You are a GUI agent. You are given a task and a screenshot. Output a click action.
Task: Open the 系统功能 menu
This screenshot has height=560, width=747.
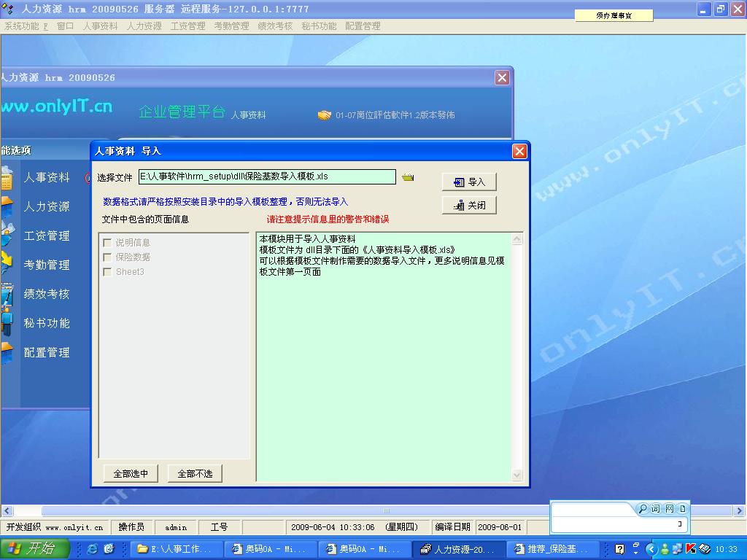click(26, 26)
